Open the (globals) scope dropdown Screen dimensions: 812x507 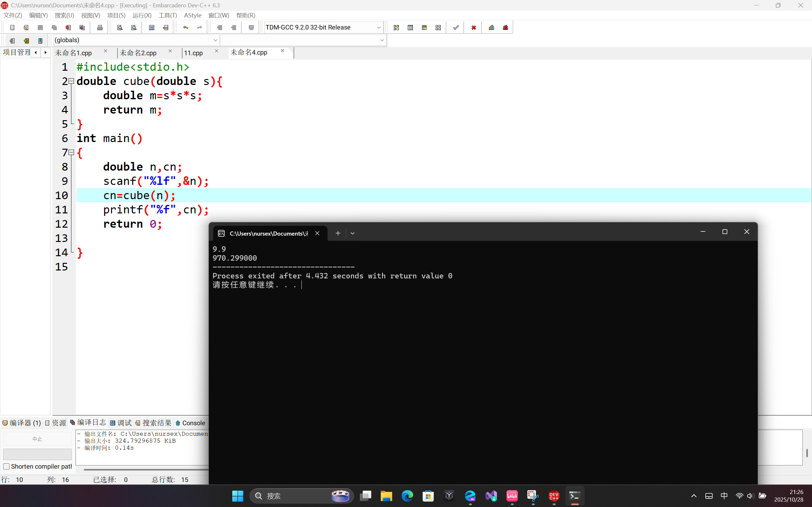tap(215, 40)
